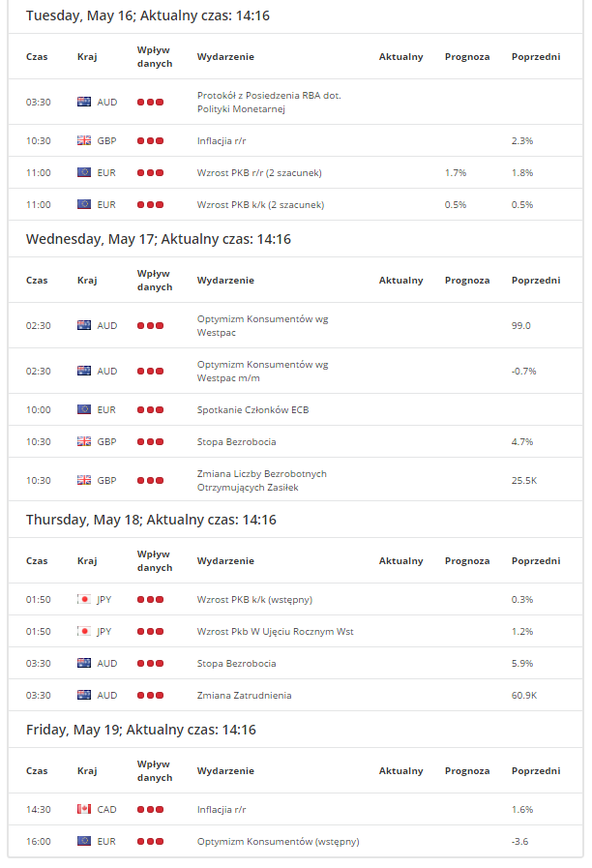Click the Japan flag for Wzrost PKB k/k (wstępny)

84,599
